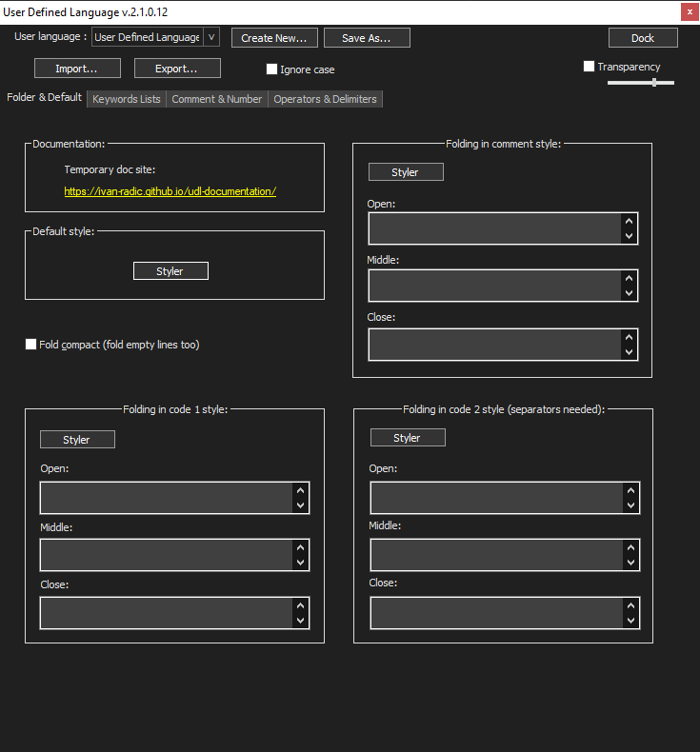
Task: Click up arrow in comment style Close field
Action: [x=629, y=337]
